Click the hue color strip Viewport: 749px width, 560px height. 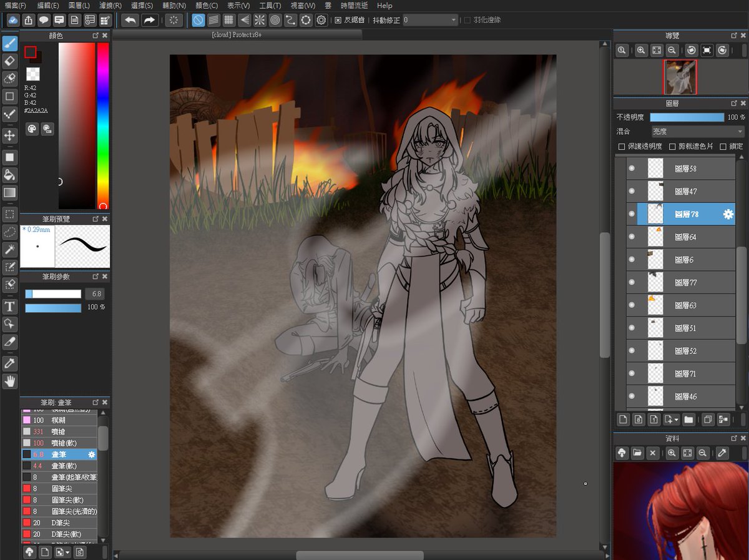103,125
